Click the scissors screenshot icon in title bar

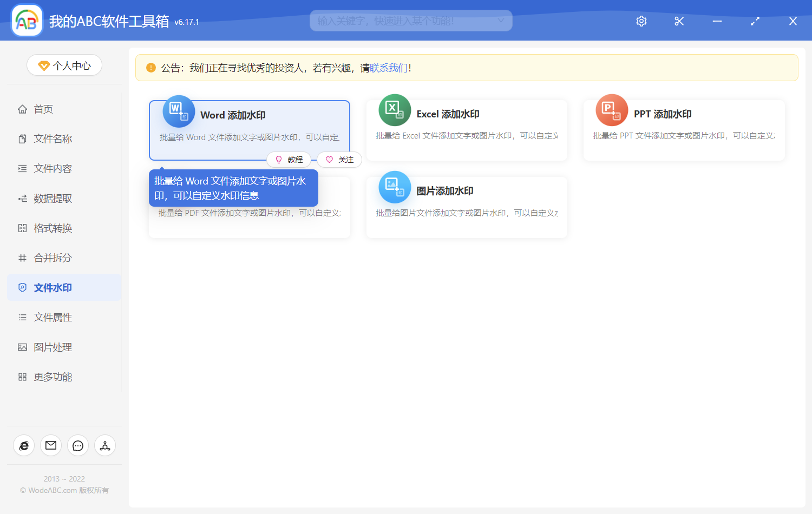[x=679, y=21]
